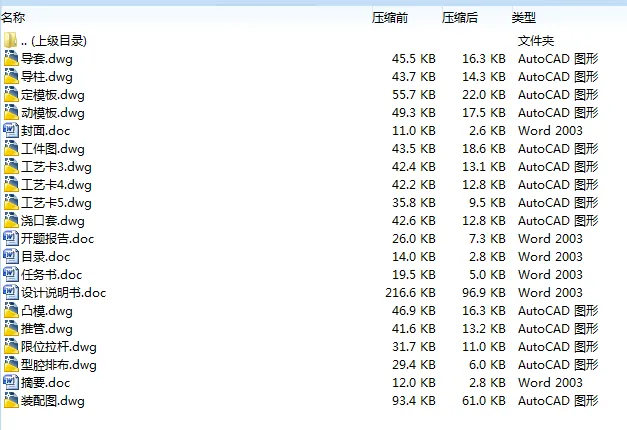Viewport: 627px width, 430px height.
Task: Click the 开题报告.doc Word icon
Action: coord(11,238)
